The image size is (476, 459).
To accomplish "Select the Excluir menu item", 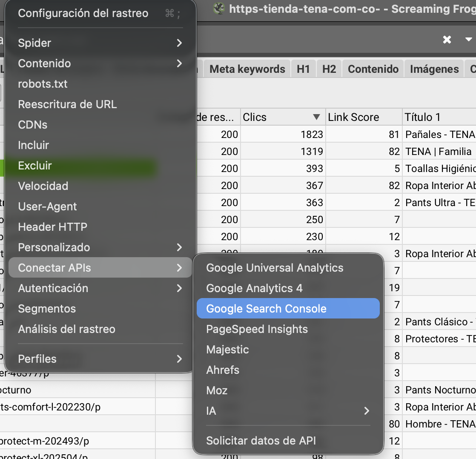I will (35, 166).
